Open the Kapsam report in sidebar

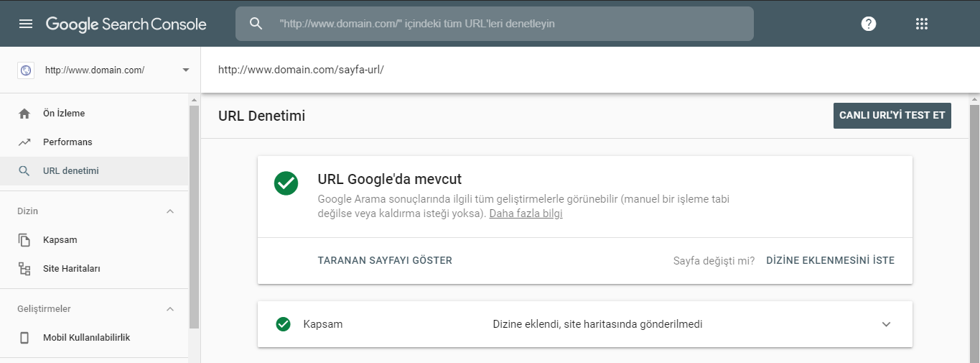pyautogui.click(x=94, y=240)
